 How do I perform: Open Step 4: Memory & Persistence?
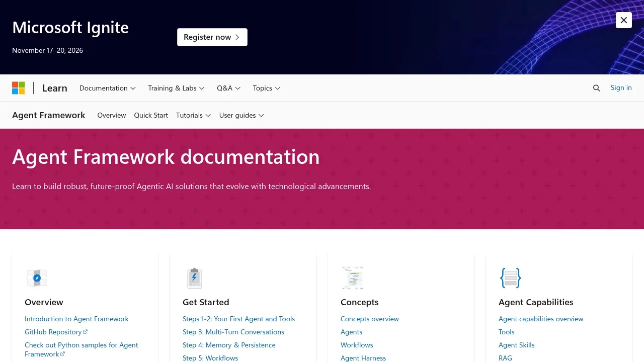[x=229, y=345]
